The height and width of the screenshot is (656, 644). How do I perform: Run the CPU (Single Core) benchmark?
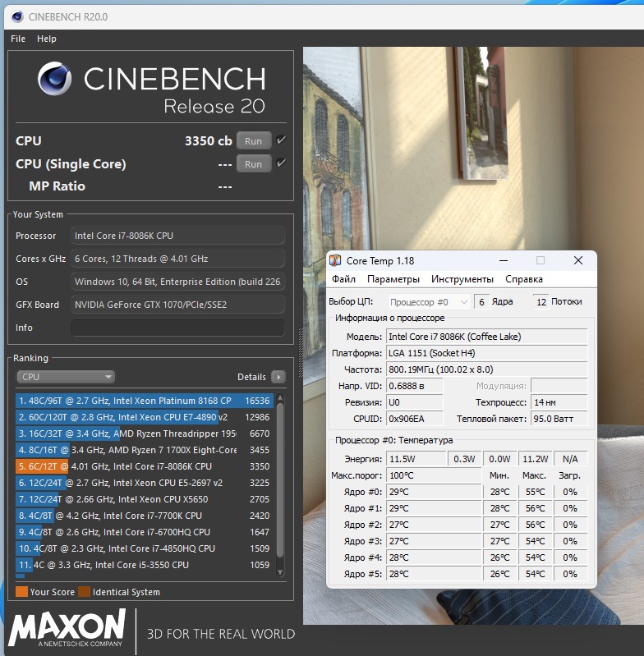[x=254, y=164]
